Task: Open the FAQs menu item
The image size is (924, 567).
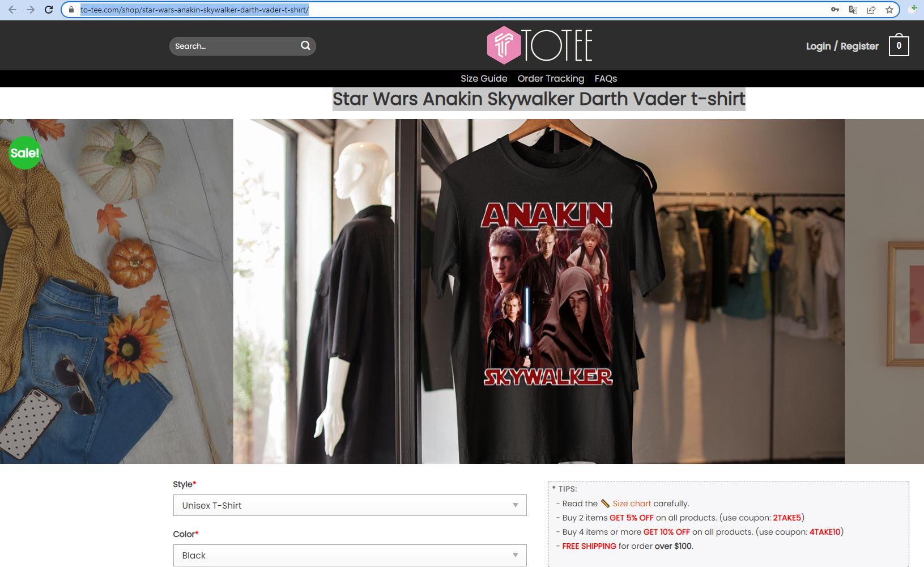Action: (606, 79)
